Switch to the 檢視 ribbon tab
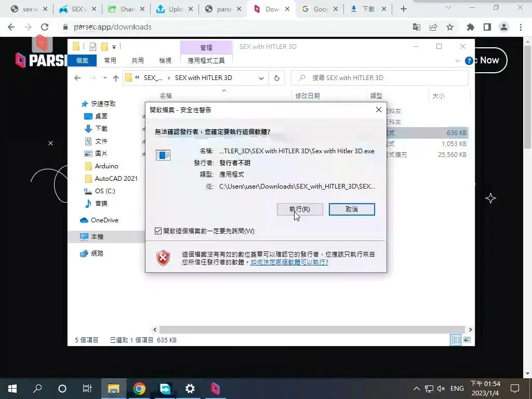532x399 pixels. point(165,60)
